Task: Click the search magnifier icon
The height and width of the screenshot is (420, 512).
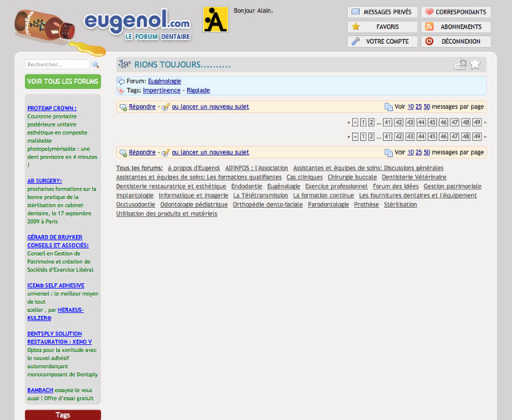Action: pyautogui.click(x=95, y=64)
